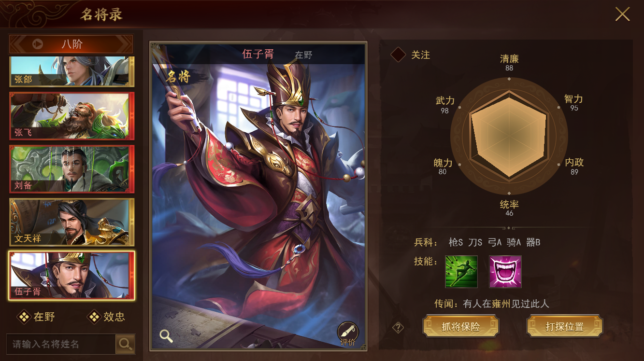This screenshot has height=361, width=644.
Task: Click the 请输入名将姓名 input field
Action: click(61, 344)
